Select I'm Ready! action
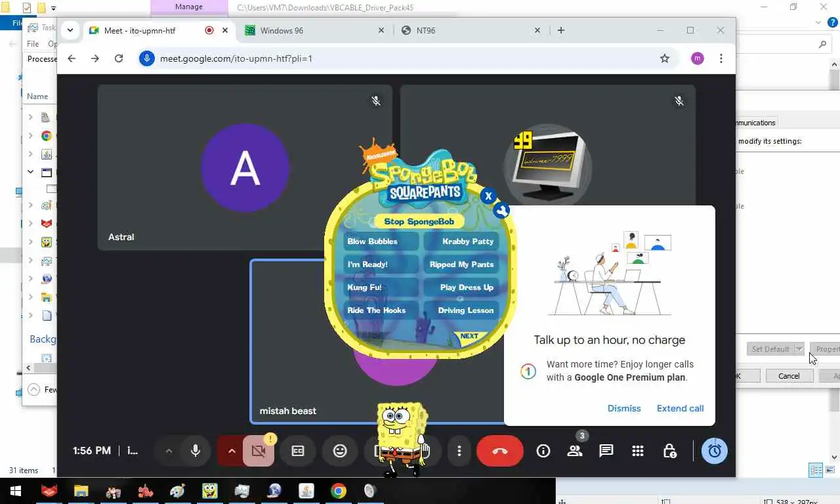 (380, 264)
